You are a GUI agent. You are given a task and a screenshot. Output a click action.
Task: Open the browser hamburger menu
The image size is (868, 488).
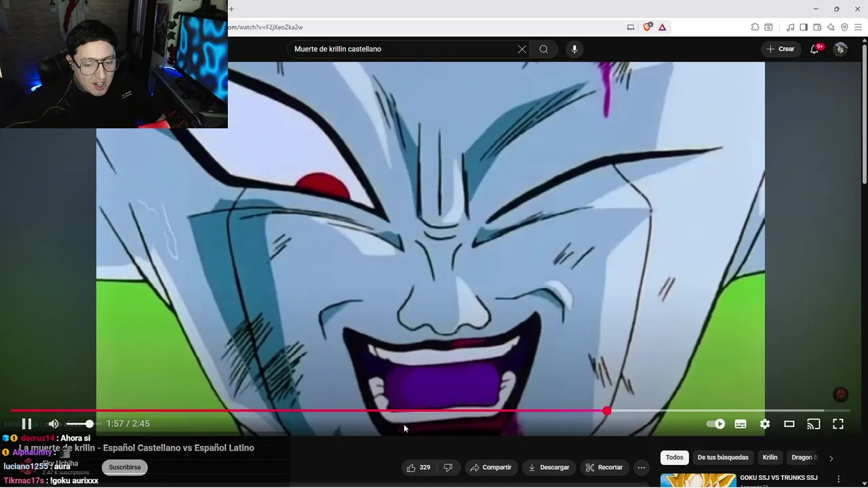pyautogui.click(x=858, y=27)
